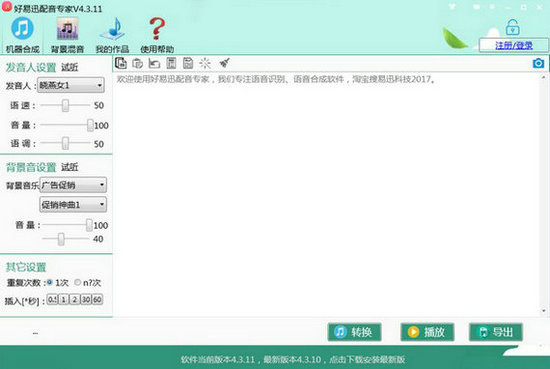Select the n?次 repeat radio button
Viewport: 550px width, 369px height.
click(x=78, y=282)
